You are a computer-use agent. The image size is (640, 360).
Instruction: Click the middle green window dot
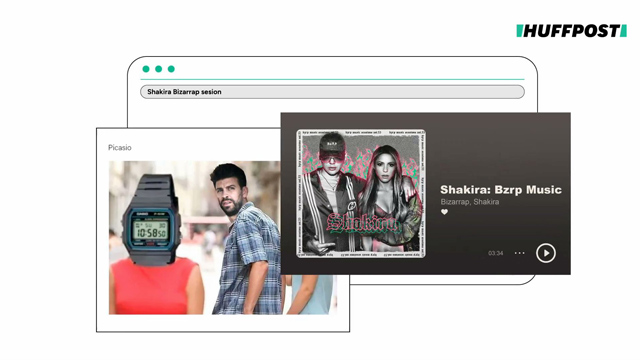[x=158, y=69]
